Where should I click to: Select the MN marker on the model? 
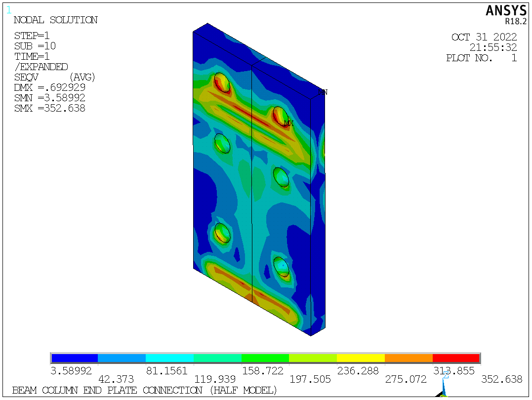pyautogui.click(x=324, y=91)
